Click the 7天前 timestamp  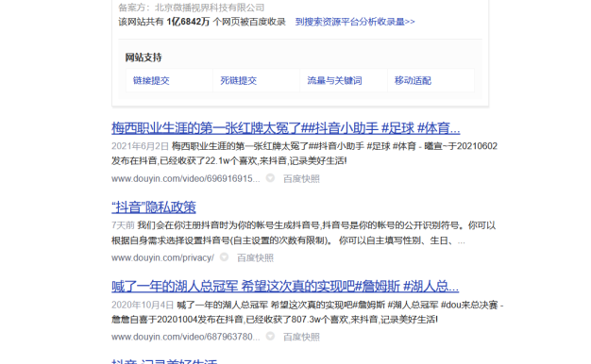click(x=123, y=225)
